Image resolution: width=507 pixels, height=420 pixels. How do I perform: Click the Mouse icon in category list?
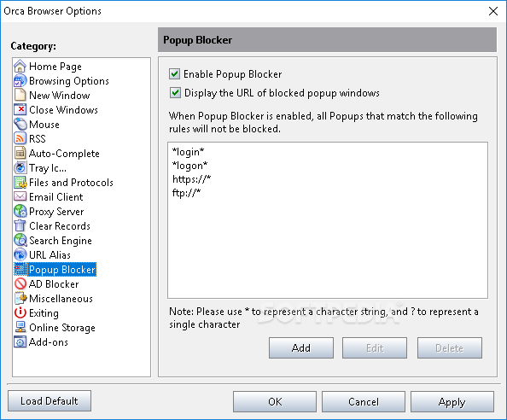point(20,124)
